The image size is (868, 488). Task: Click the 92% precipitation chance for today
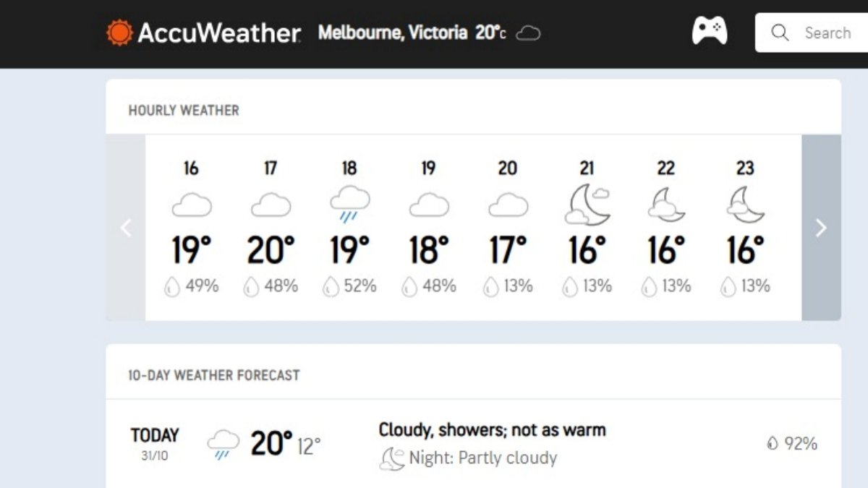pos(792,442)
